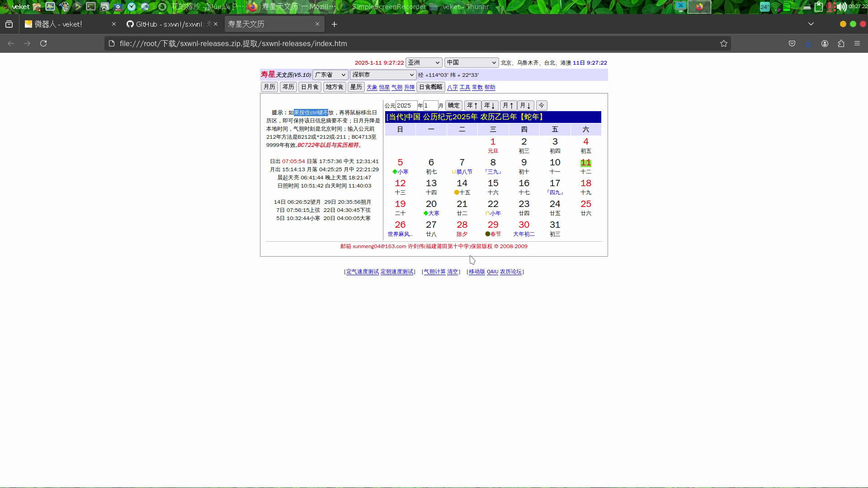Click the red microphone tray icon
The image size is (868, 488).
pyautogui.click(x=831, y=7)
